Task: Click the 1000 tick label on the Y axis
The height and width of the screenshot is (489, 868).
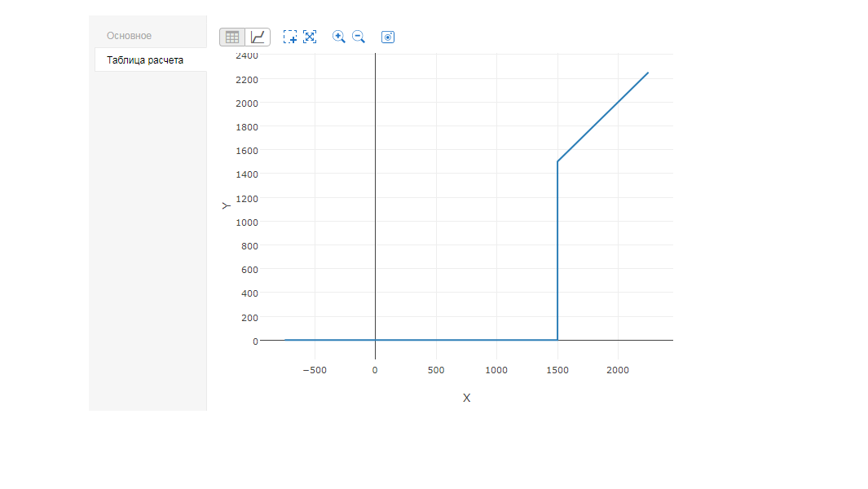Action: (246, 222)
